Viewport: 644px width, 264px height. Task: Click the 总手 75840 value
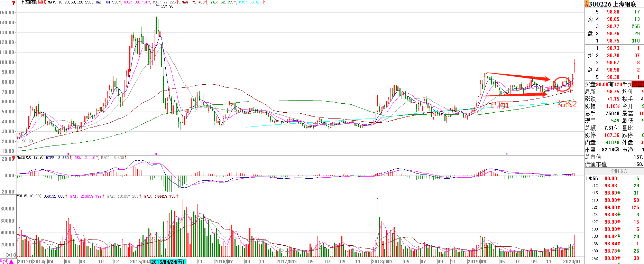[x=613, y=113]
